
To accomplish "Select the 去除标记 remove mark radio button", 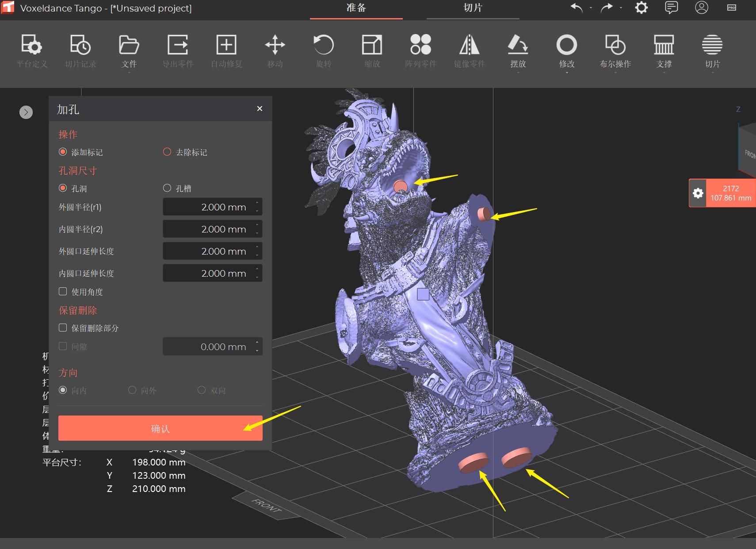I will click(x=167, y=152).
